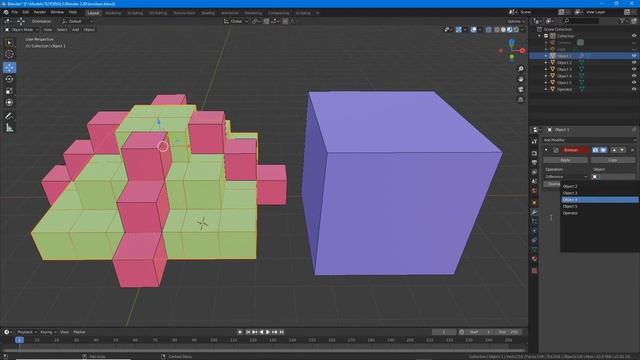Viewport: 640px width, 360px height.
Task: Toggle Collection visibility eye
Action: tap(634, 36)
